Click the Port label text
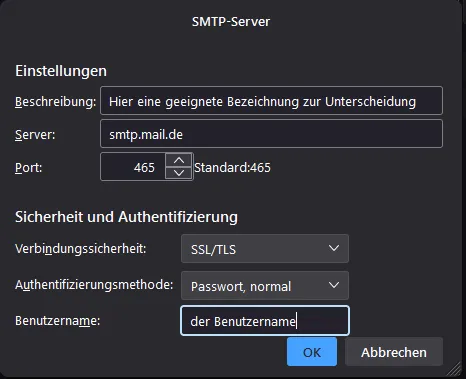 point(29,167)
